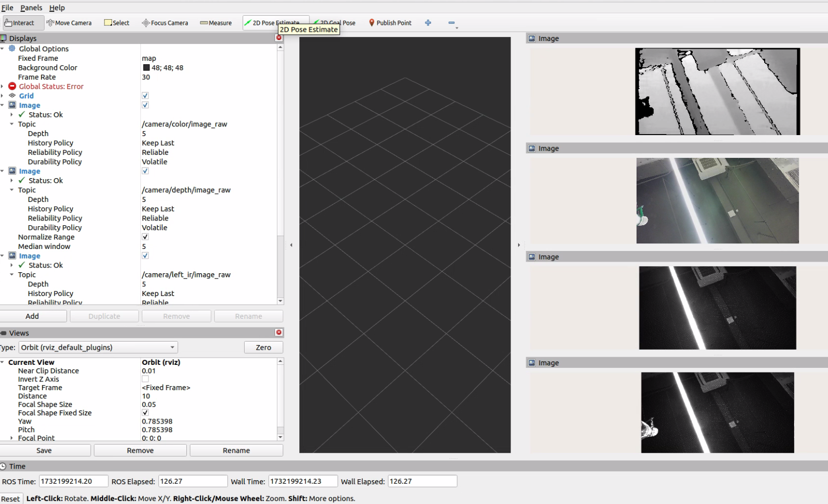The image size is (828, 504).
Task: Toggle the color image_raw Image checkbox
Action: click(x=145, y=105)
